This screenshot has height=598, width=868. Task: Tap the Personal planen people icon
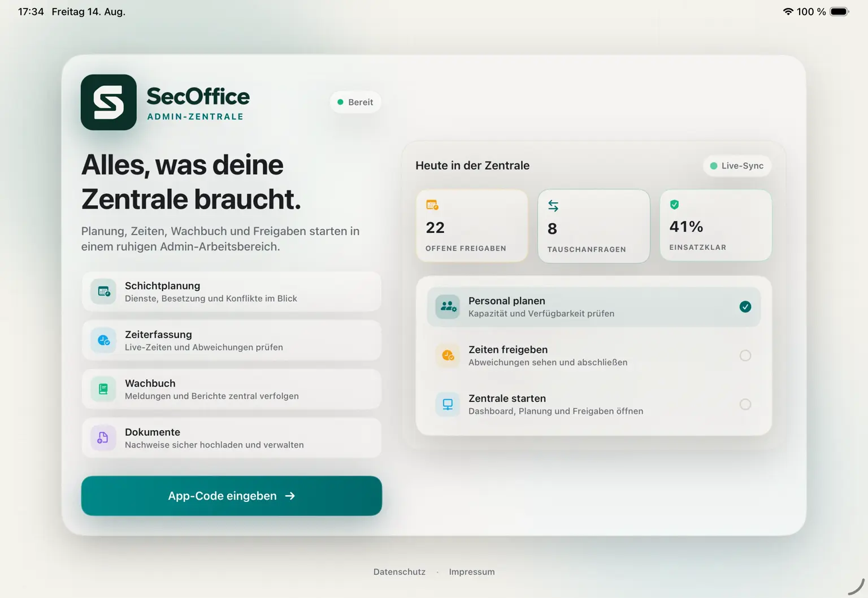click(x=448, y=306)
